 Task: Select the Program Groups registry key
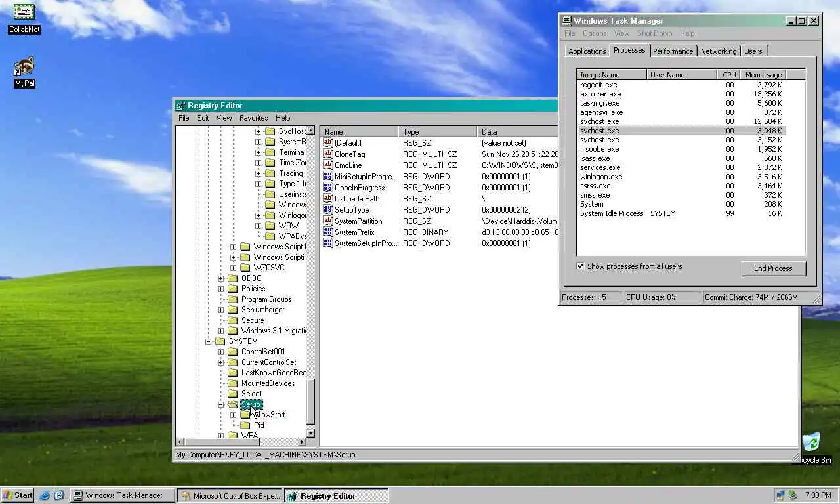tap(266, 299)
